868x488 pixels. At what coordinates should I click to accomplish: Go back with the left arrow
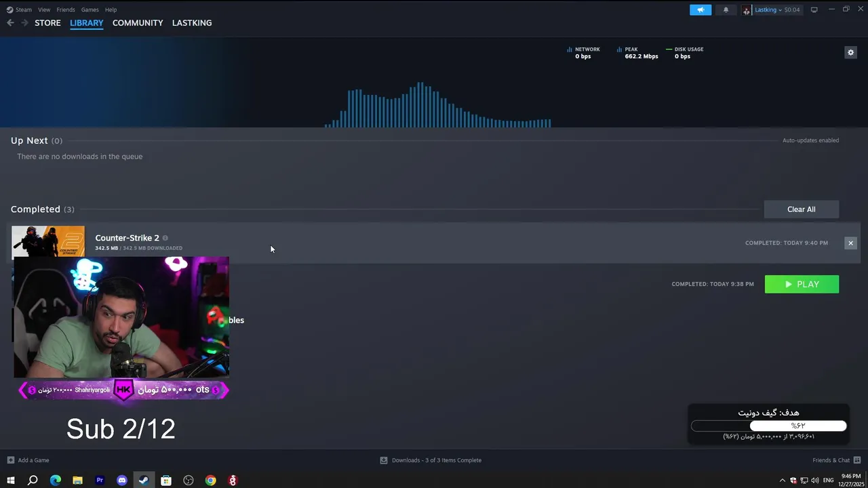(x=10, y=22)
